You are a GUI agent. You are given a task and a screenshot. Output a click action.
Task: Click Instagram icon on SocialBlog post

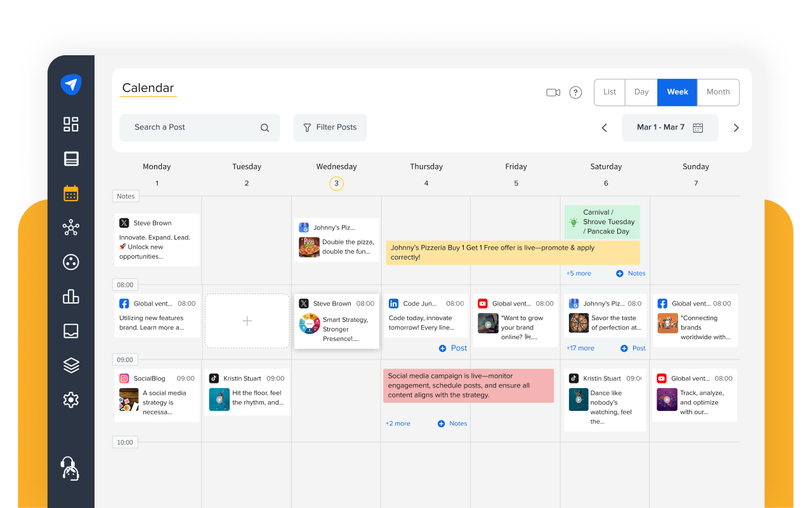pyautogui.click(x=124, y=378)
